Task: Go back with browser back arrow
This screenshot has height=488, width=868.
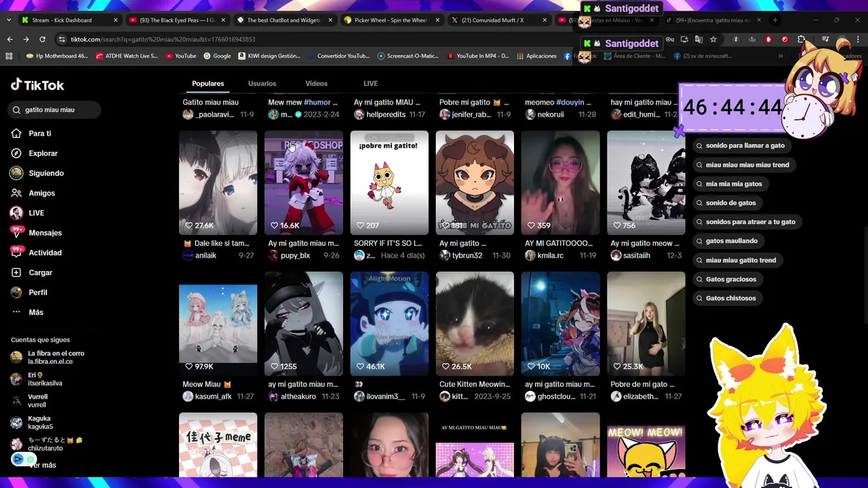Action: coord(9,39)
